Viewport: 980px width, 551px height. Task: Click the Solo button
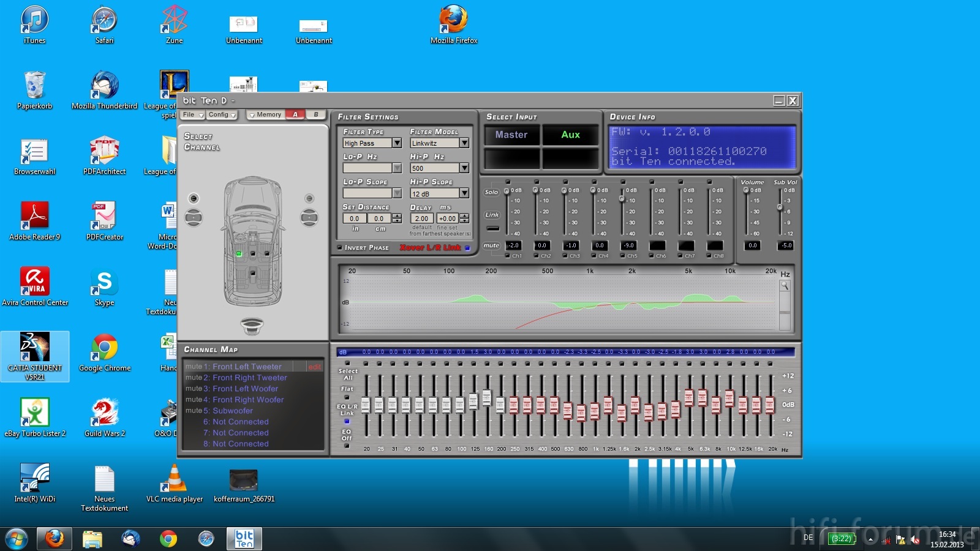click(x=492, y=192)
